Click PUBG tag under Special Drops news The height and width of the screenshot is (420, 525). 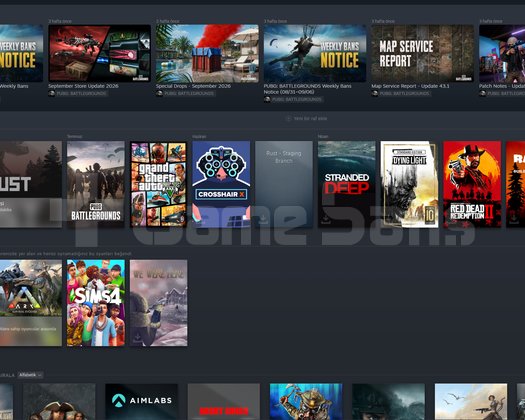pos(189,93)
